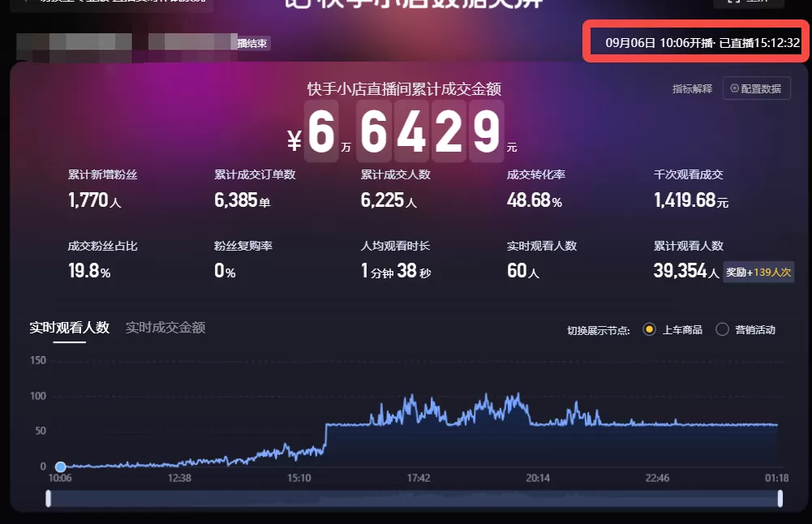The height and width of the screenshot is (524, 812).
Task: Select the 上车商品 radio button
Action: [648, 329]
